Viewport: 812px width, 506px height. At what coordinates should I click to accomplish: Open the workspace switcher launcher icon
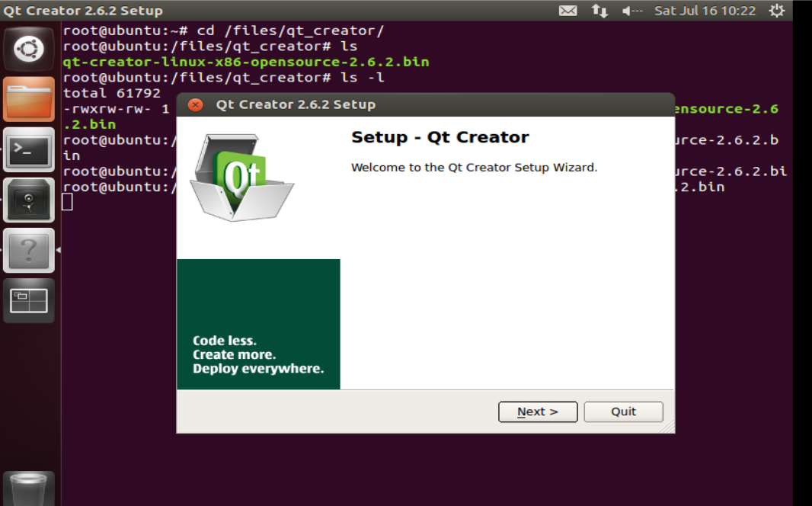tap(28, 300)
